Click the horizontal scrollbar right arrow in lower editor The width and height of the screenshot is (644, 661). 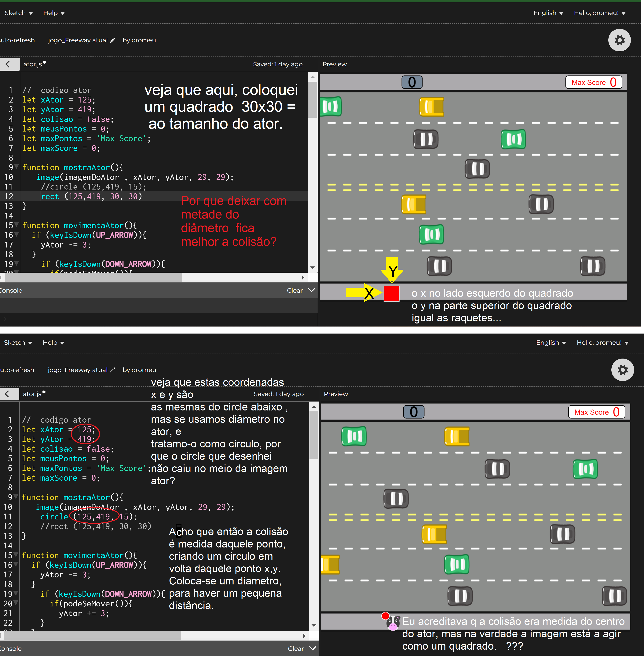[304, 636]
